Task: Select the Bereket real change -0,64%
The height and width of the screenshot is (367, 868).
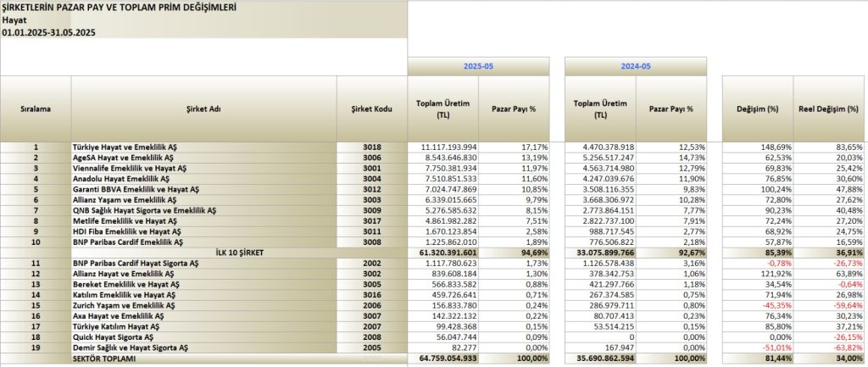Action: click(x=828, y=285)
